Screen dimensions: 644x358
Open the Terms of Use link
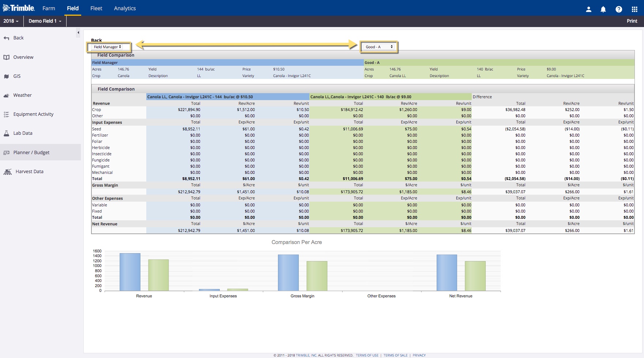click(367, 355)
